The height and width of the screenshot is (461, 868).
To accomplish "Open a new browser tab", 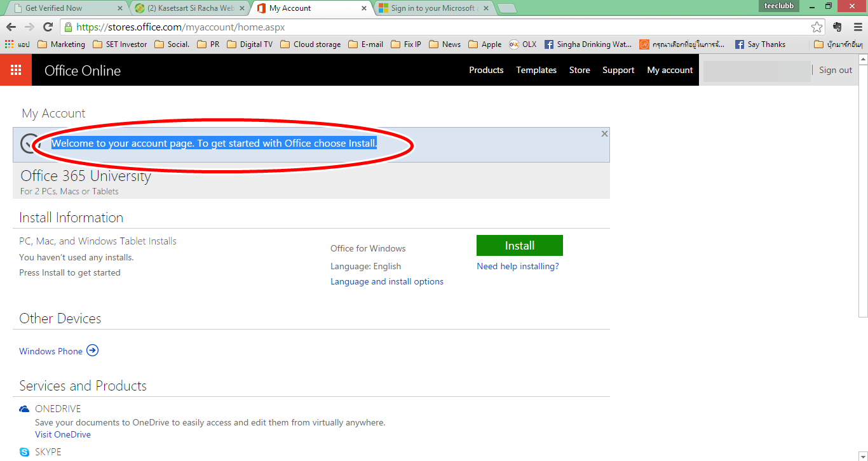I will tap(506, 8).
